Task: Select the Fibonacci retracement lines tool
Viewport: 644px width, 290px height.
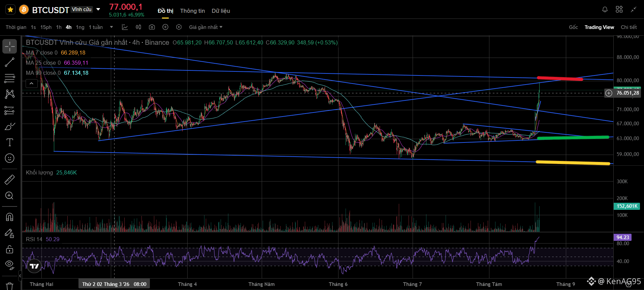Action: click(x=10, y=78)
